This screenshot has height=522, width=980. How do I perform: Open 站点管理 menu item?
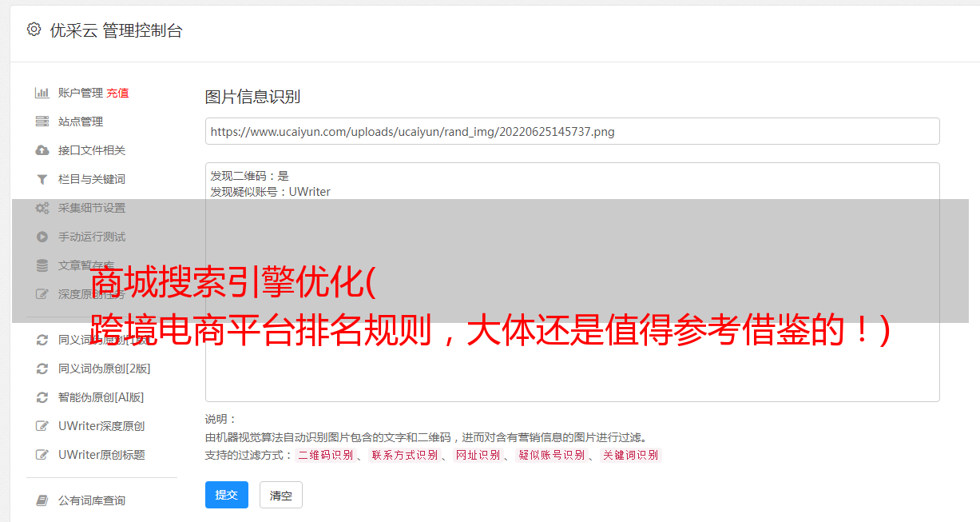tap(81, 122)
